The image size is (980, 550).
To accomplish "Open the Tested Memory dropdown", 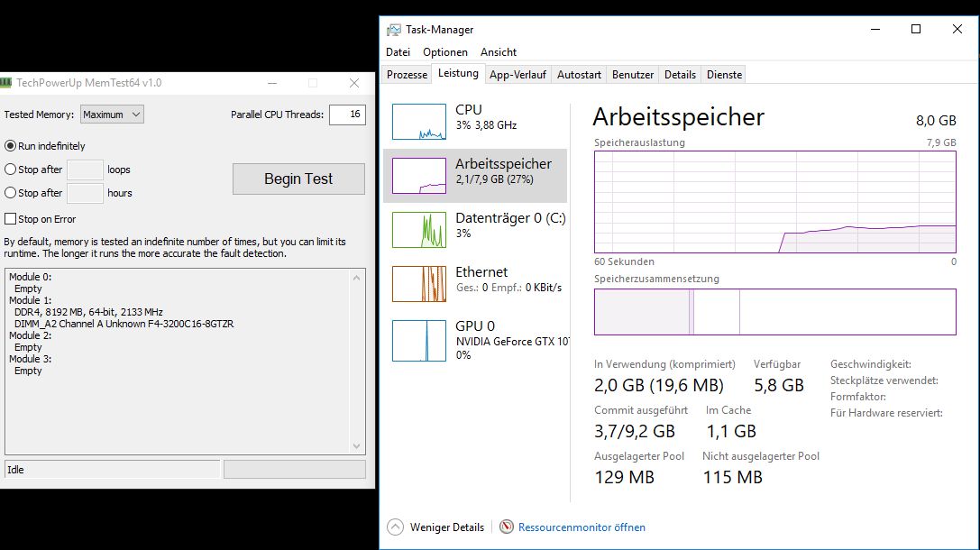I will pos(112,115).
